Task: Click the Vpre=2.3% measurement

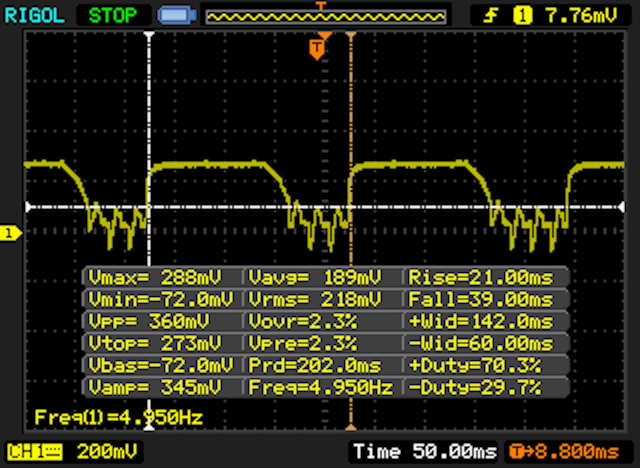Action: coord(302,343)
